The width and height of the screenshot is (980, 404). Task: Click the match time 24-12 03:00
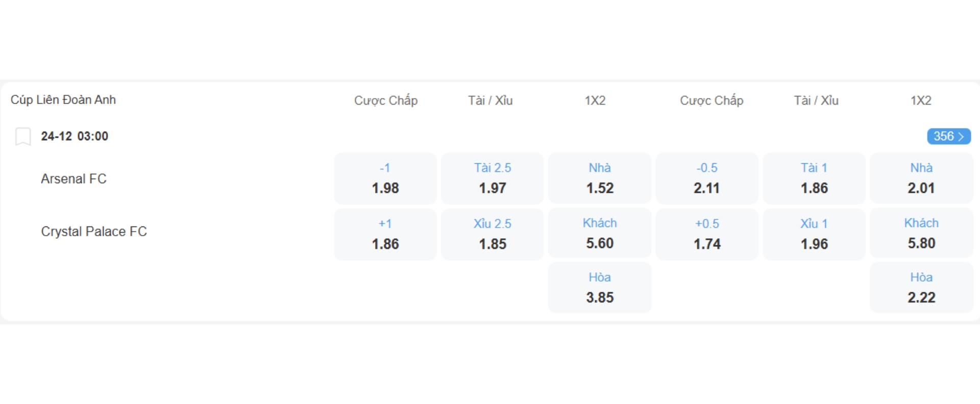click(x=75, y=137)
